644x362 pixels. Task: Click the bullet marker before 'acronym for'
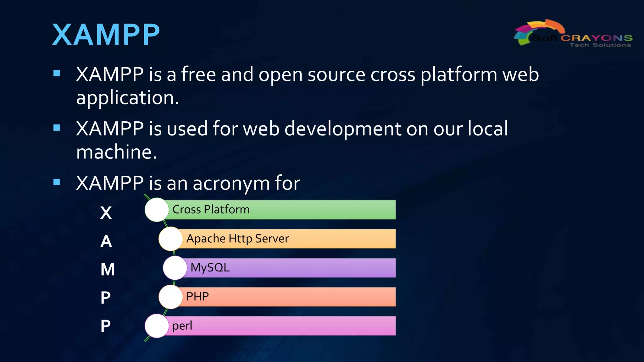[57, 182]
